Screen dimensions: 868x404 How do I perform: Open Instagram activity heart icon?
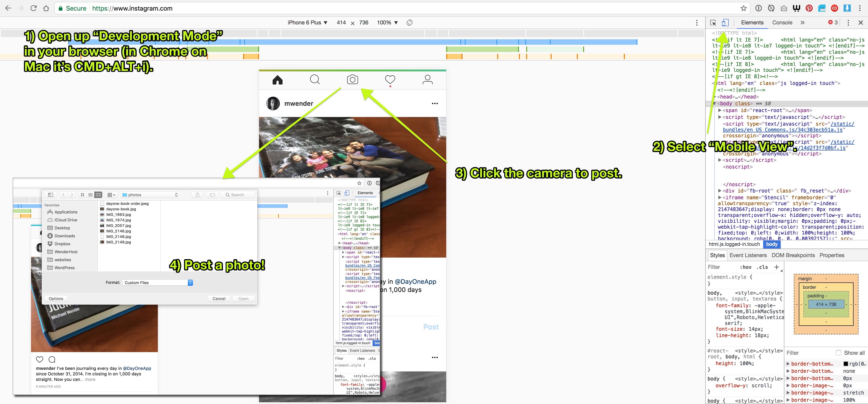[390, 80]
